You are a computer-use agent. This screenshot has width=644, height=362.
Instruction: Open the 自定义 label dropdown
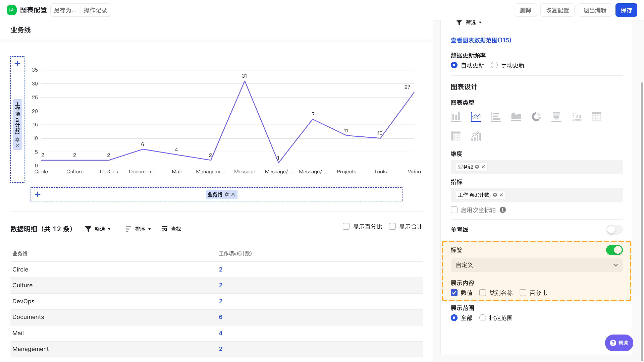click(x=536, y=265)
